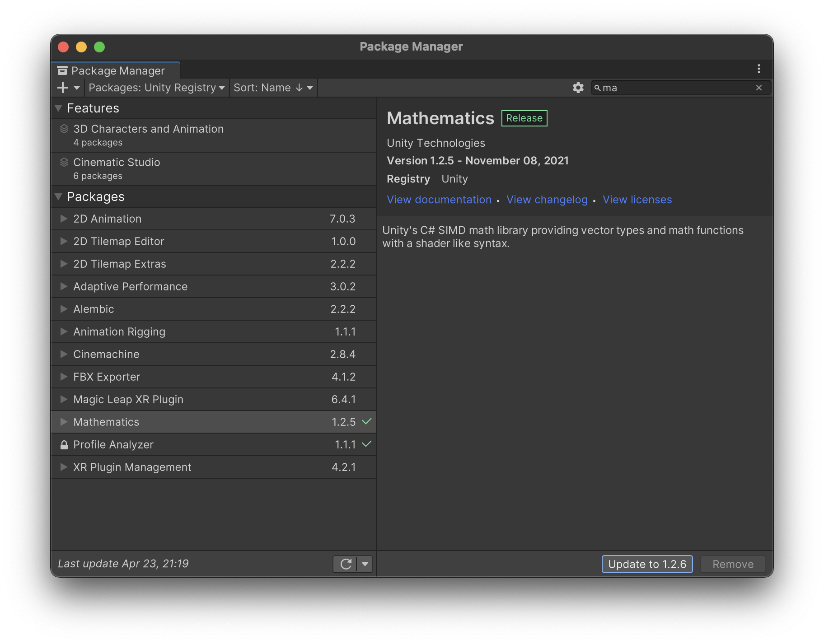
Task: Expand the Animation Rigging package versions
Action: pos(64,331)
